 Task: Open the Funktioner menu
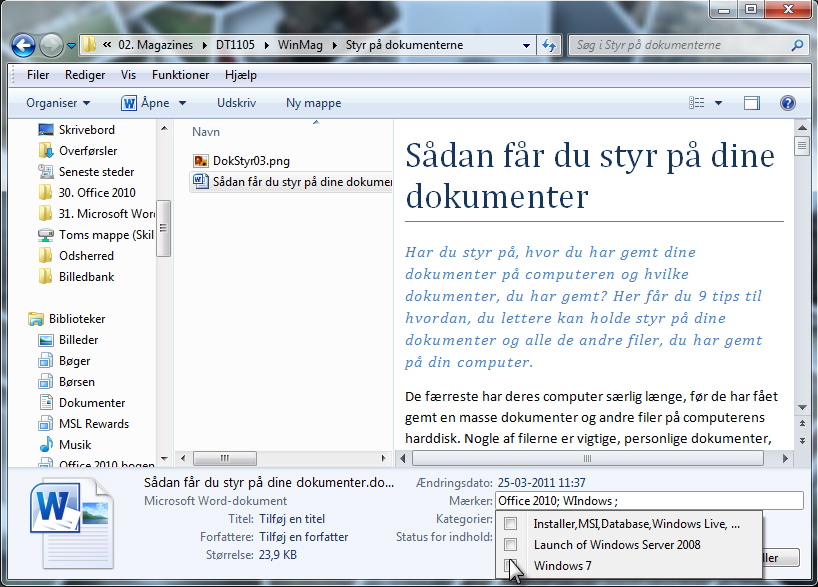point(180,75)
